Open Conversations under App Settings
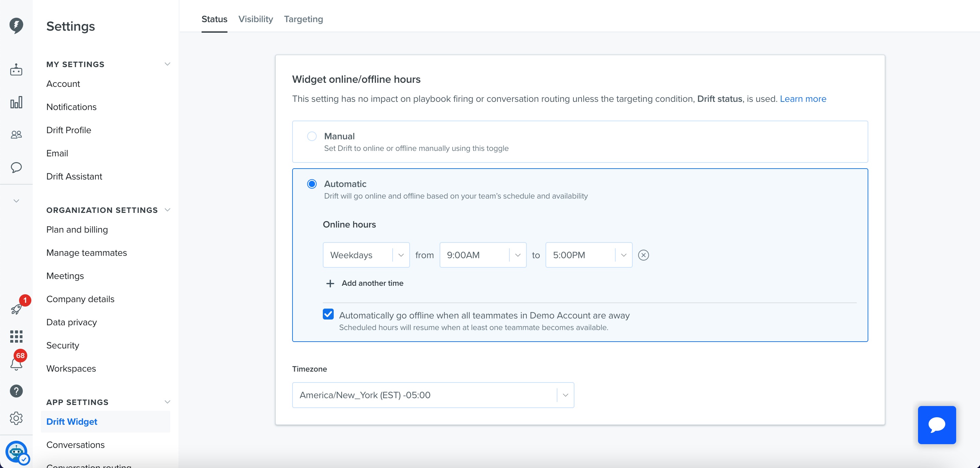 tap(75, 445)
